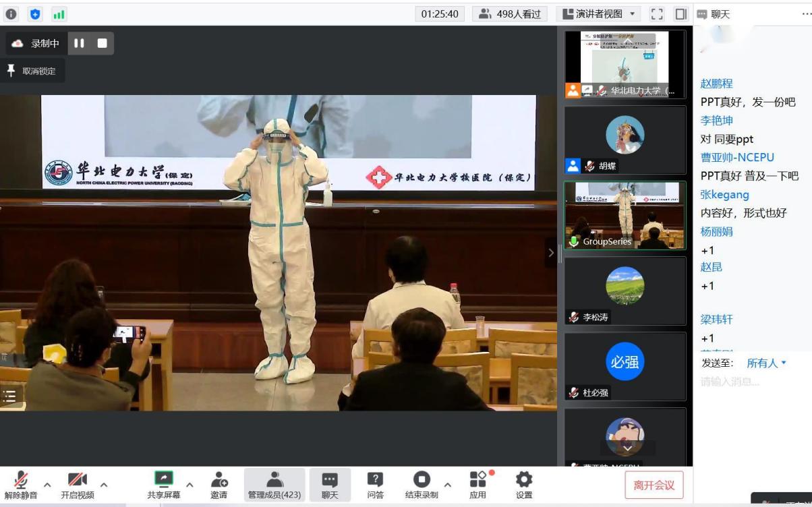Image resolution: width=812 pixels, height=507 pixels.
Task: Expand the audio options arrow beside 解除静音
Action: (47, 484)
